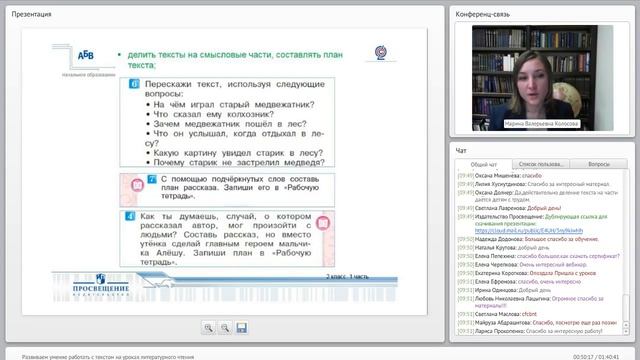The height and width of the screenshot is (360, 640).
Task: Save the presentation with the floppy disk icon
Action: (x=242, y=328)
